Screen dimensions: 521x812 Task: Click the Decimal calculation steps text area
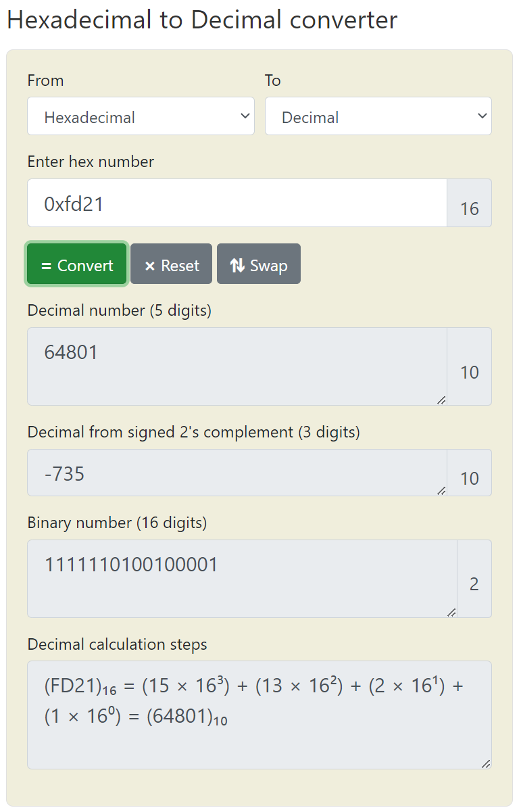[259, 714]
